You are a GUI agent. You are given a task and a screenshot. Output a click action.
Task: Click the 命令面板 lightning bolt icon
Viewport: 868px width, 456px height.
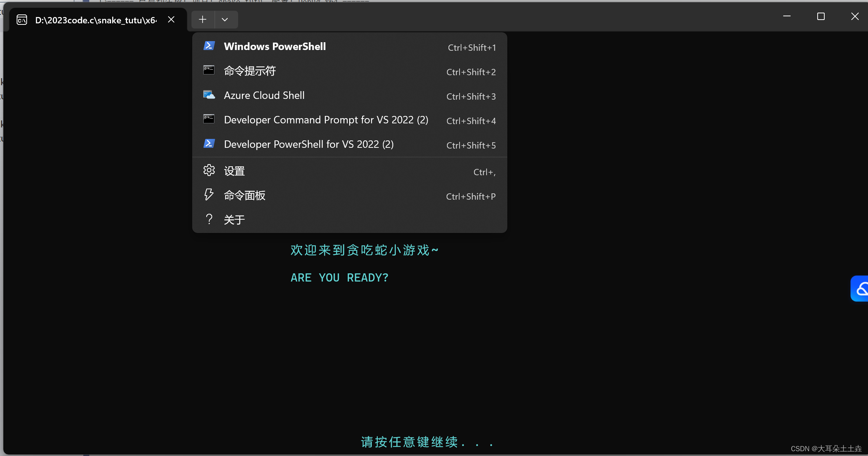point(209,194)
